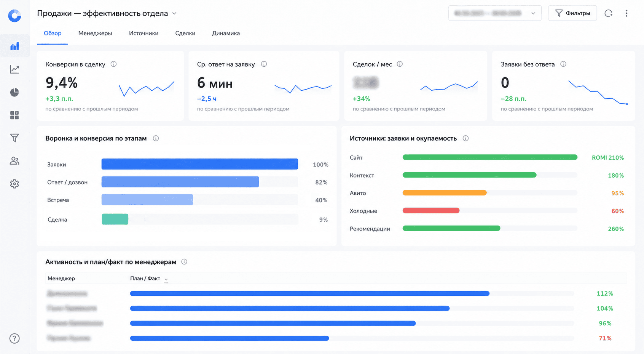Viewport: 644px width, 354px height.
Task: Open users team sidebar icon
Action: [14, 161]
